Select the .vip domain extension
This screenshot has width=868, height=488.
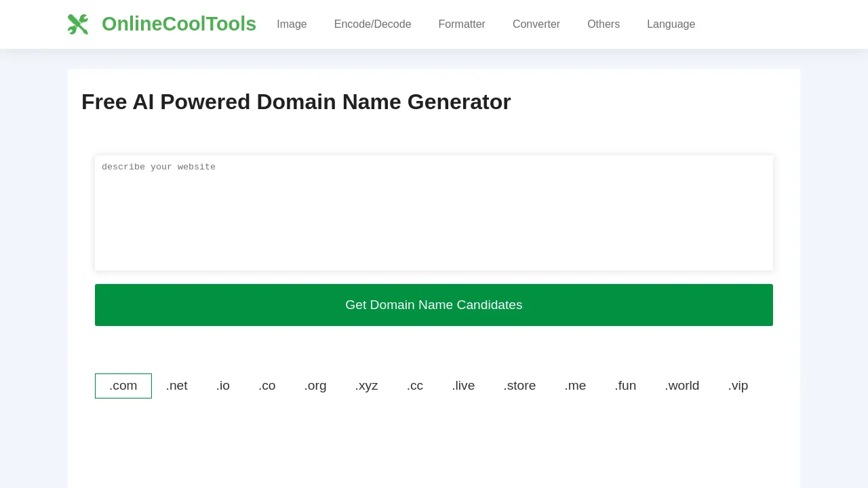(x=738, y=386)
